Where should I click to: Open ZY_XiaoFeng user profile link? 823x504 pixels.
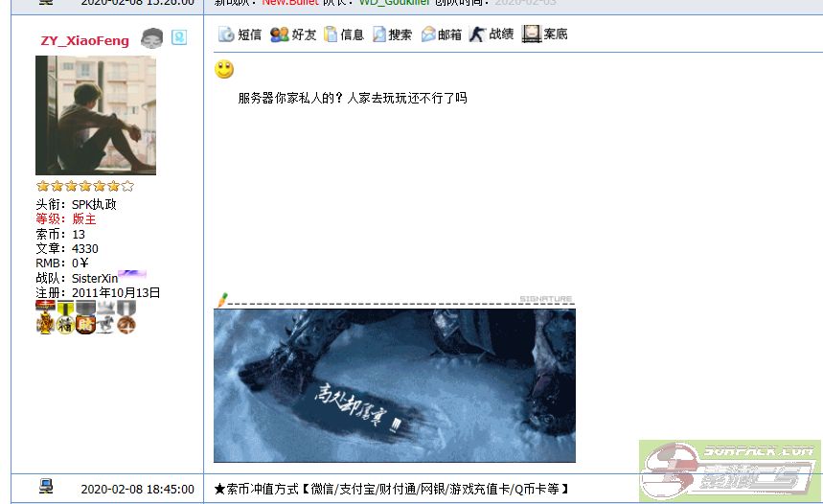(84, 41)
